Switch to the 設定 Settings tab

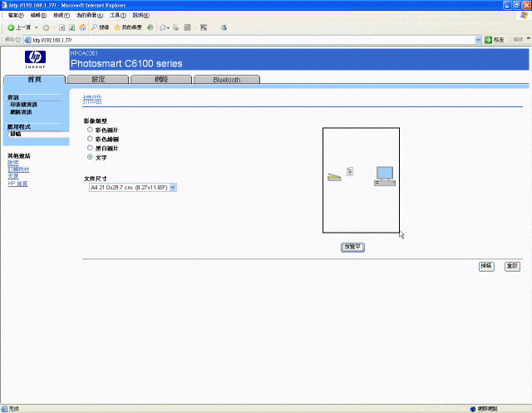pos(98,79)
